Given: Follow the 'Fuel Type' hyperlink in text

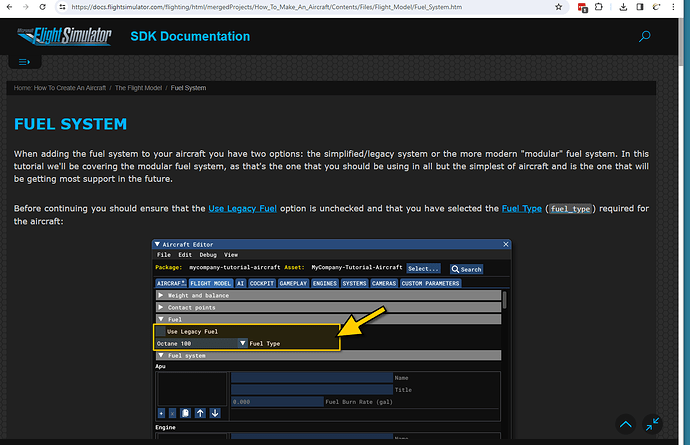Looking at the screenshot, I should point(521,209).
